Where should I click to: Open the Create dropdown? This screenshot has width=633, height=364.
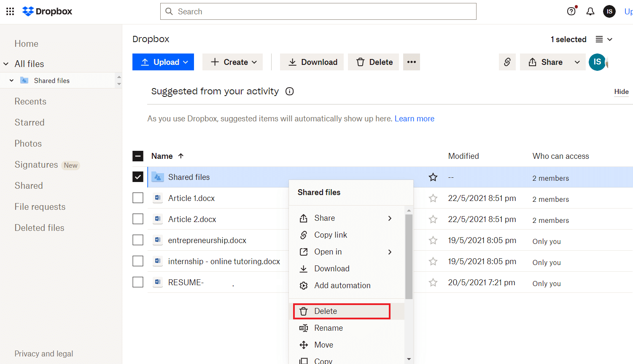coord(232,62)
